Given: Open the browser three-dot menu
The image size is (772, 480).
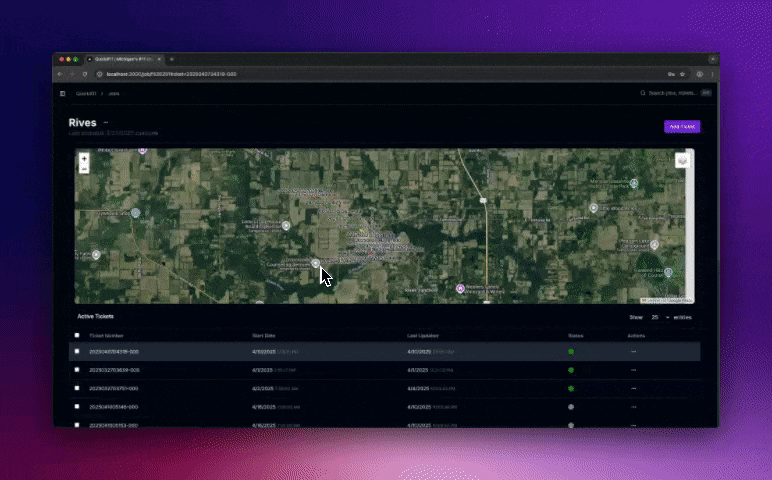Looking at the screenshot, I should coord(712,74).
